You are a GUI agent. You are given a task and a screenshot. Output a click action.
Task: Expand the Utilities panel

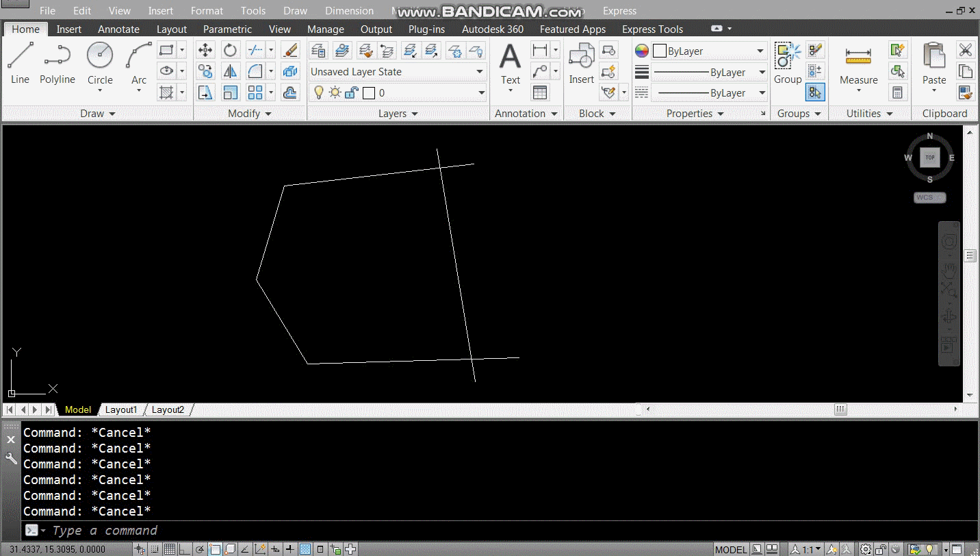tap(870, 114)
